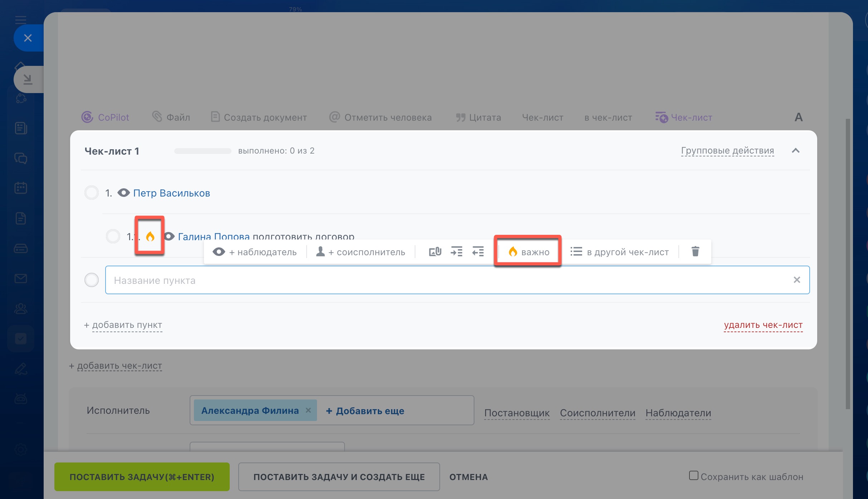Open the hamburger menu in sidebar
This screenshot has height=499, width=868.
click(21, 19)
